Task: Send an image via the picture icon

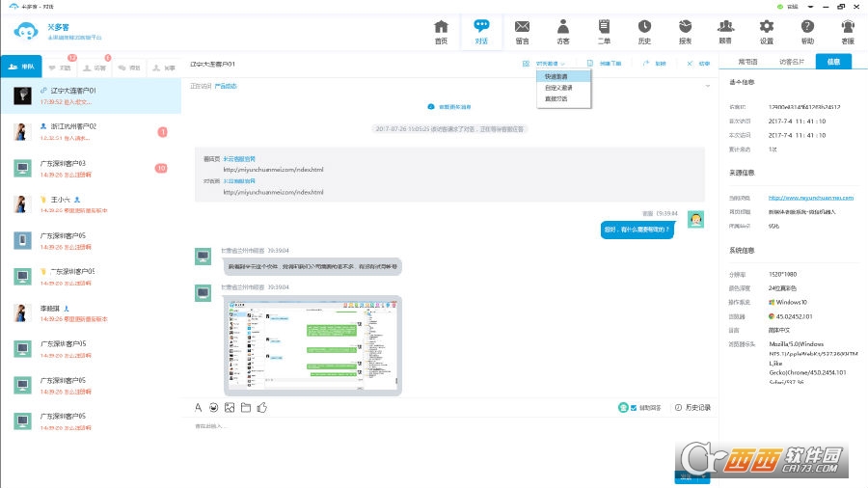Action: pos(230,408)
